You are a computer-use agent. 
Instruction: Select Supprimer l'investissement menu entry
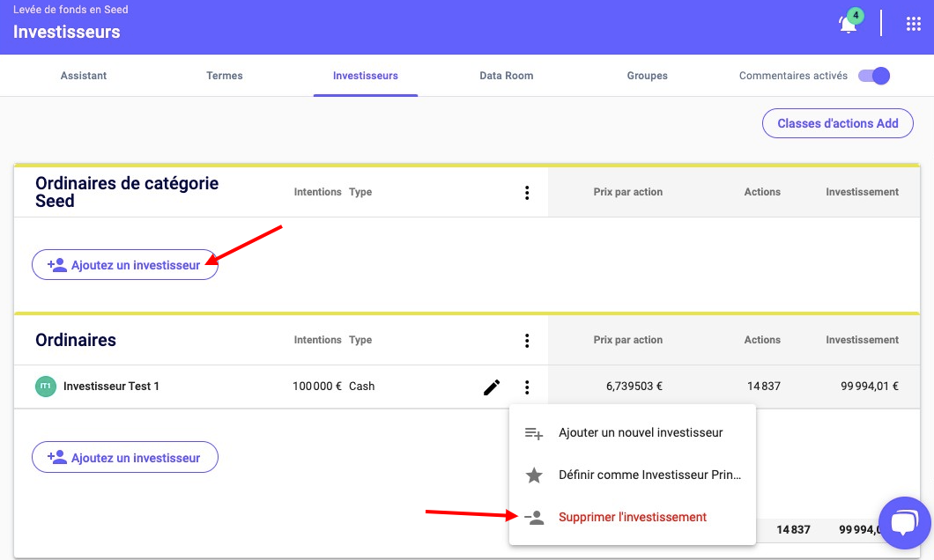632,518
